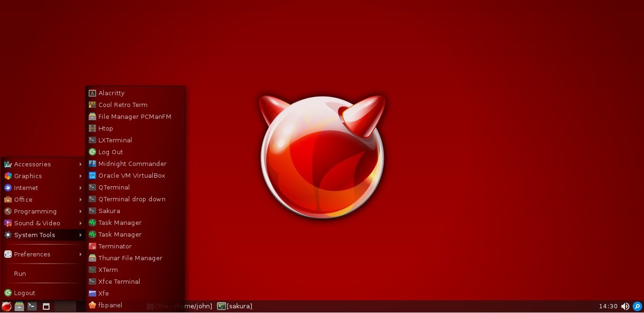This screenshot has width=644, height=313.
Task: Open Midnight Commander
Action: (x=132, y=164)
